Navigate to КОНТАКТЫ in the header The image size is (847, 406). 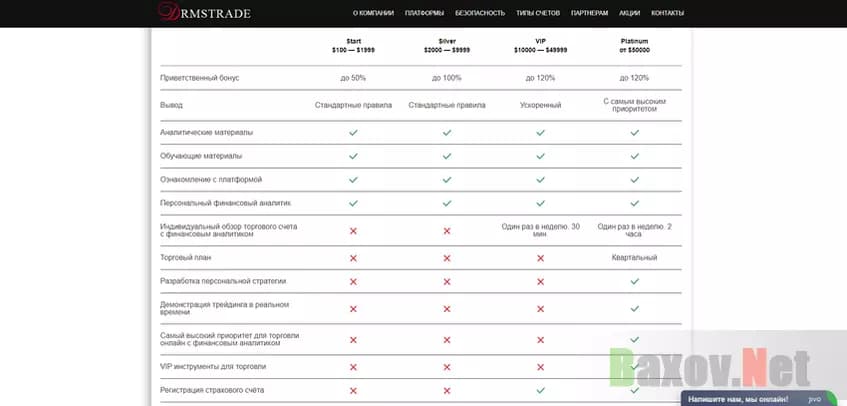click(x=667, y=13)
